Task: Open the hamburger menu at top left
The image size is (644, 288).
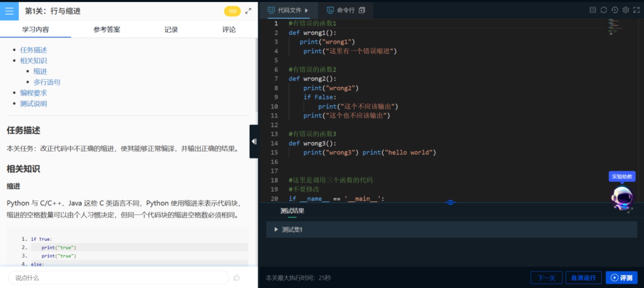Action: coord(9,11)
